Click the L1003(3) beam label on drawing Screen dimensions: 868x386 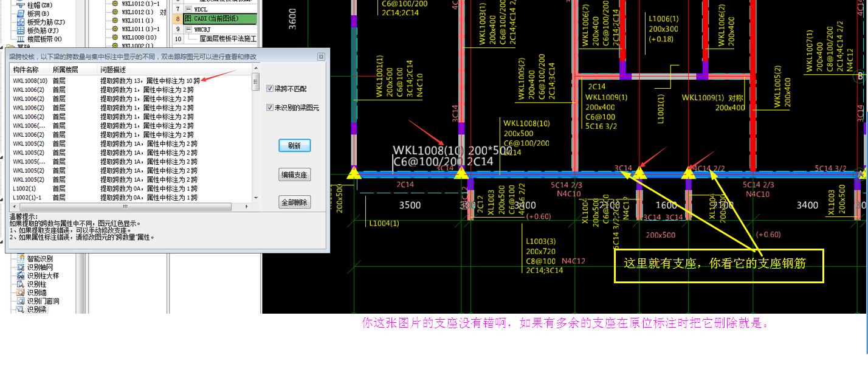click(x=542, y=242)
